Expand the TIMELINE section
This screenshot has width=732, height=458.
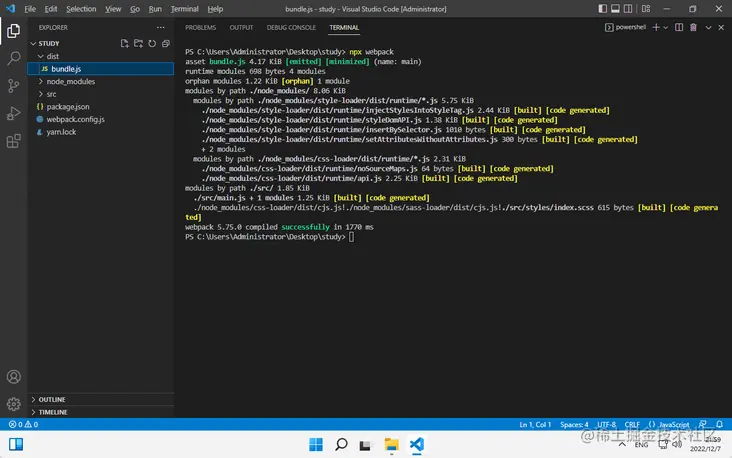[101, 412]
